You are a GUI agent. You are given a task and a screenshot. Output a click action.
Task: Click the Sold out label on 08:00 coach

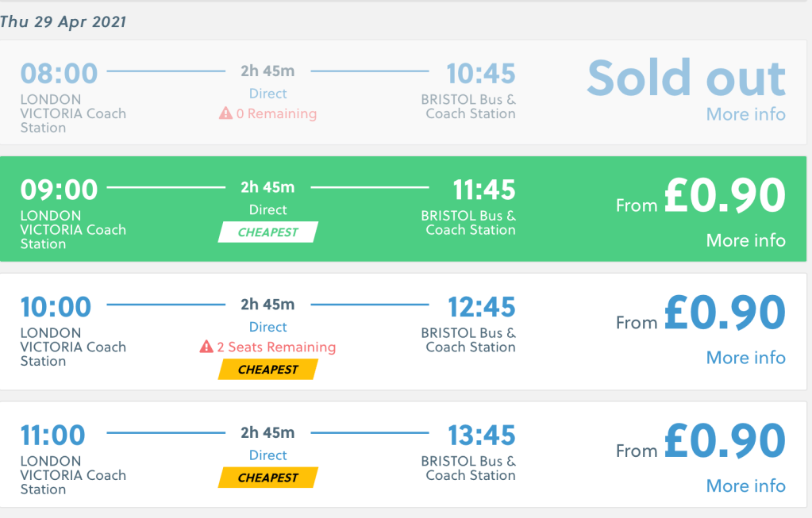(686, 78)
